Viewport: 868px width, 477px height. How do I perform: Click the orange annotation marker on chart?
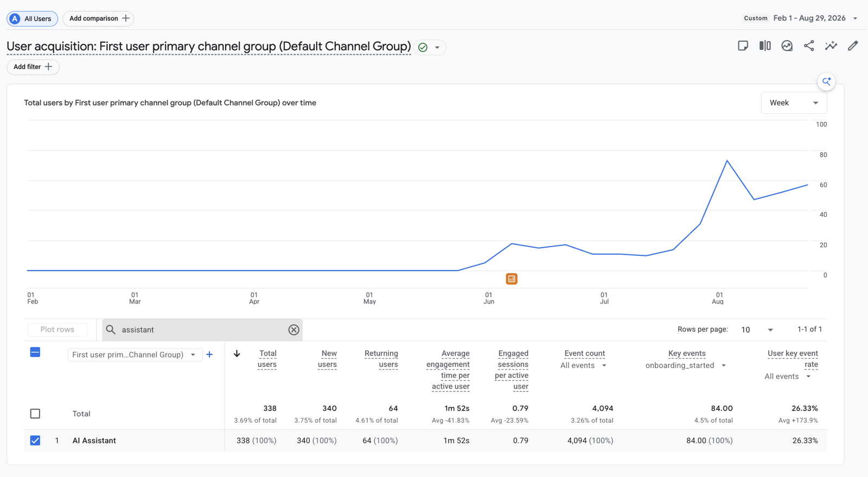point(512,279)
